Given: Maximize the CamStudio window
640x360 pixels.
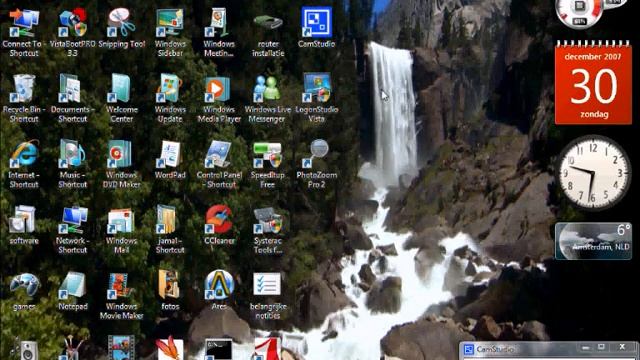Looking at the screenshot, I should 601,347.
